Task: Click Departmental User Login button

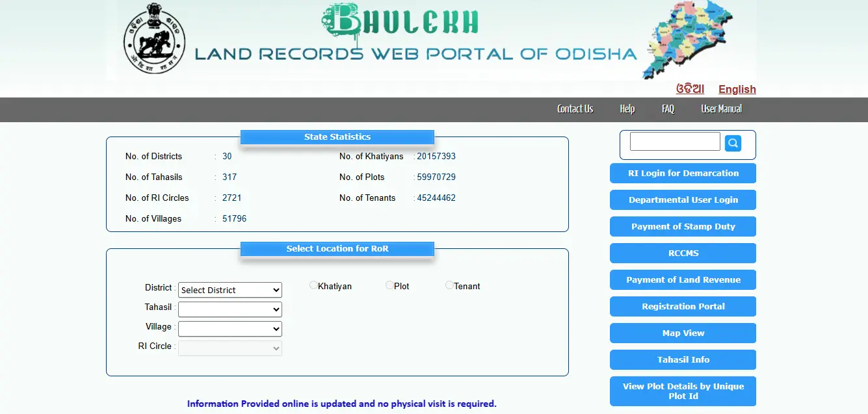Action: tap(683, 200)
